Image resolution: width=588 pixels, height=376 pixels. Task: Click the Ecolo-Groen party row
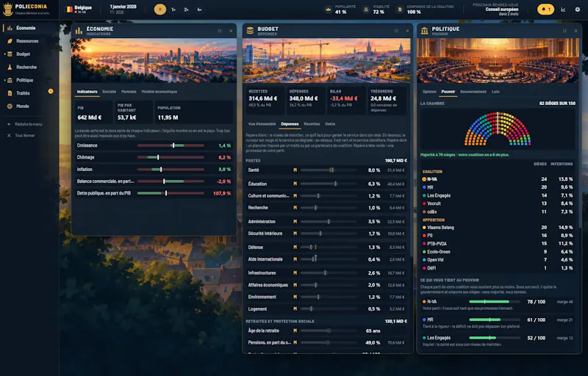click(x=498, y=252)
